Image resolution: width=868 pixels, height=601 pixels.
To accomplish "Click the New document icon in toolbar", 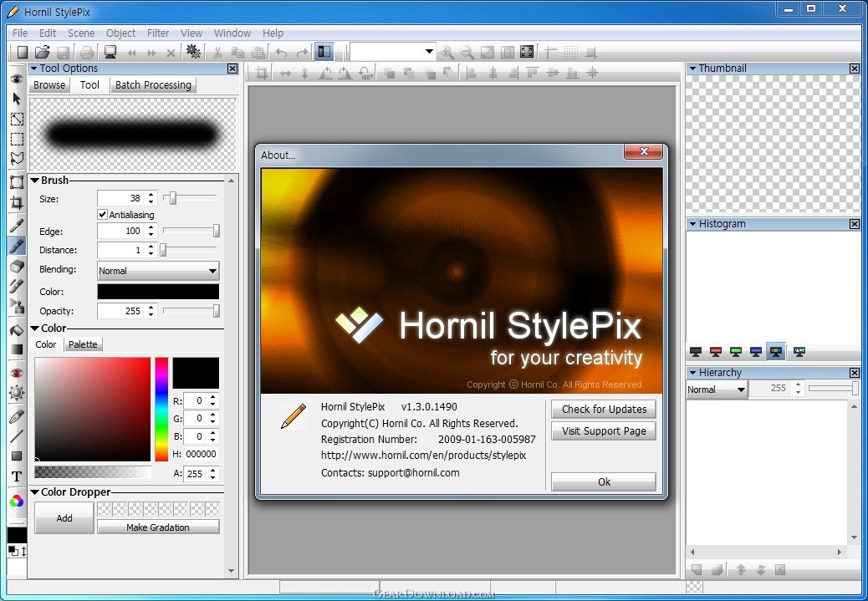I will point(22,53).
